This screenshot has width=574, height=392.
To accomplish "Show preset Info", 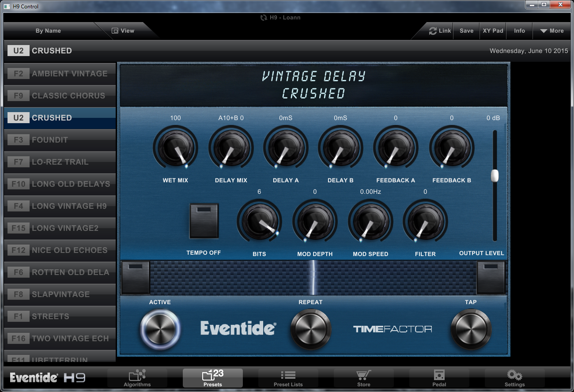I will pos(519,31).
